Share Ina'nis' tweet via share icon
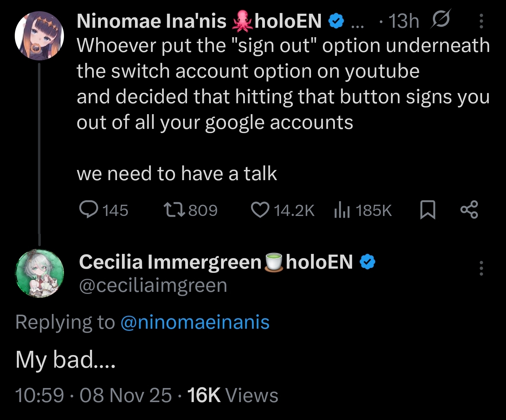Screen dimensions: 506x420 [x=469, y=210]
